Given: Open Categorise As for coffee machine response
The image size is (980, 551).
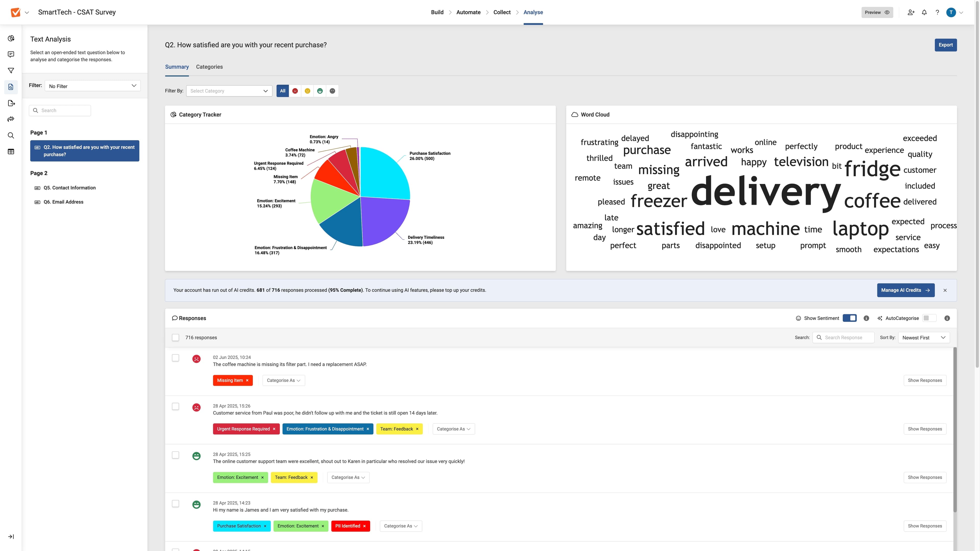Looking at the screenshot, I should 284,380.
